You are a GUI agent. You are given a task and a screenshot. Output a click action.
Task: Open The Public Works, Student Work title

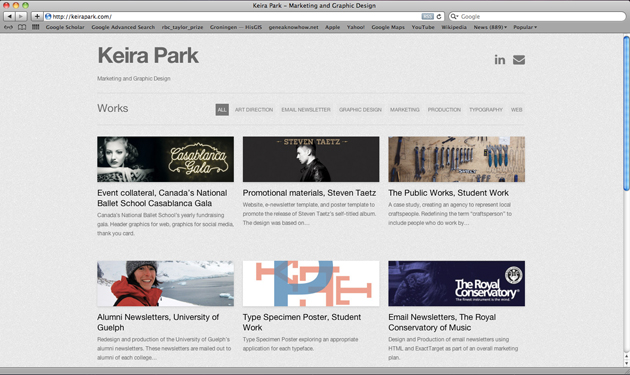[x=448, y=193]
